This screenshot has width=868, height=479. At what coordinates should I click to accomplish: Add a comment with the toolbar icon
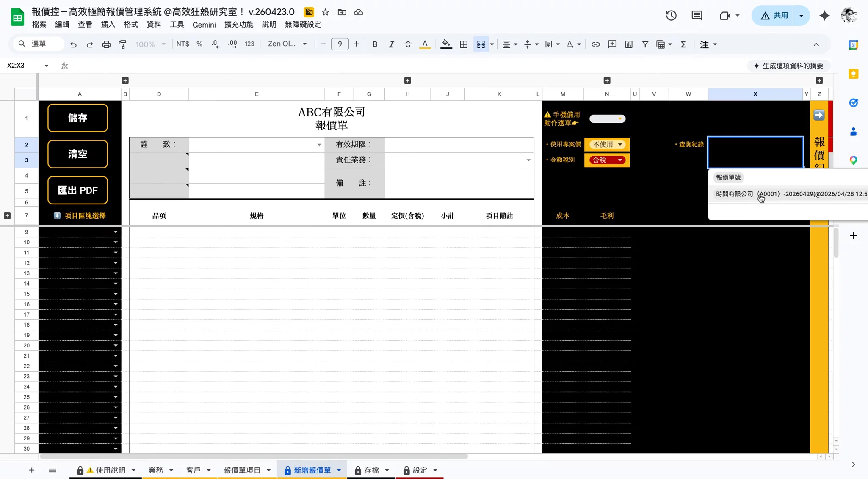(612, 44)
